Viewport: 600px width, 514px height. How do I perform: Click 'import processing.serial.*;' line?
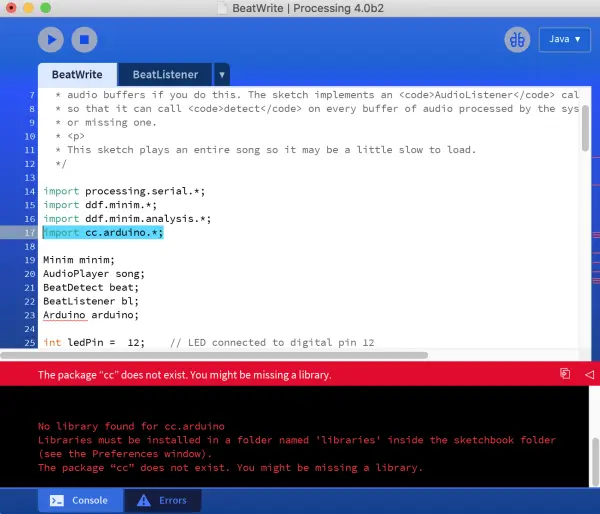click(124, 191)
